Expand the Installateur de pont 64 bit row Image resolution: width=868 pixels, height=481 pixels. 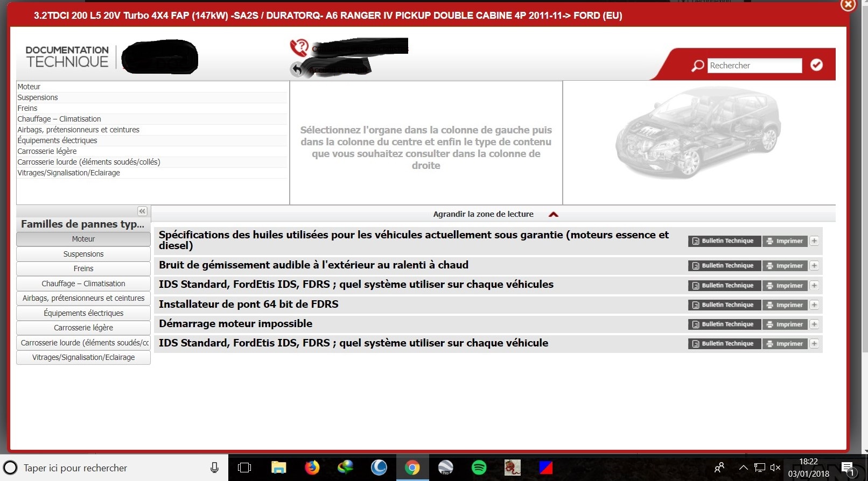click(814, 305)
